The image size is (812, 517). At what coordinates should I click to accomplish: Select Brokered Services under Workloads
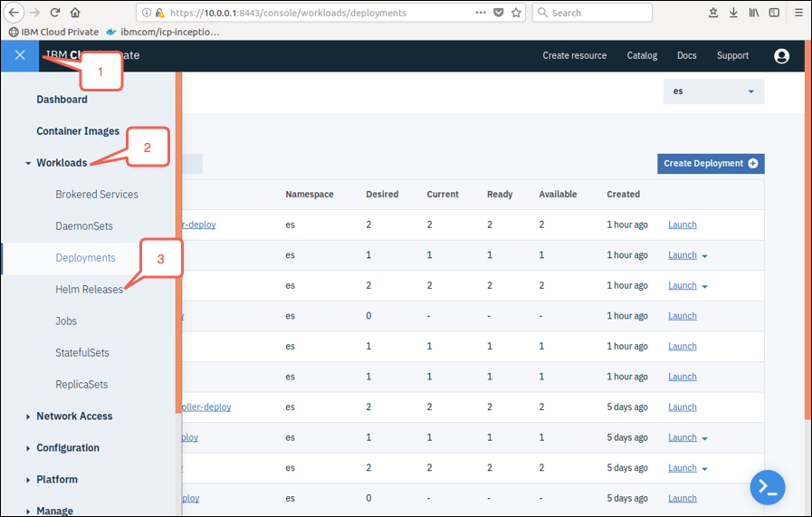[x=97, y=195]
